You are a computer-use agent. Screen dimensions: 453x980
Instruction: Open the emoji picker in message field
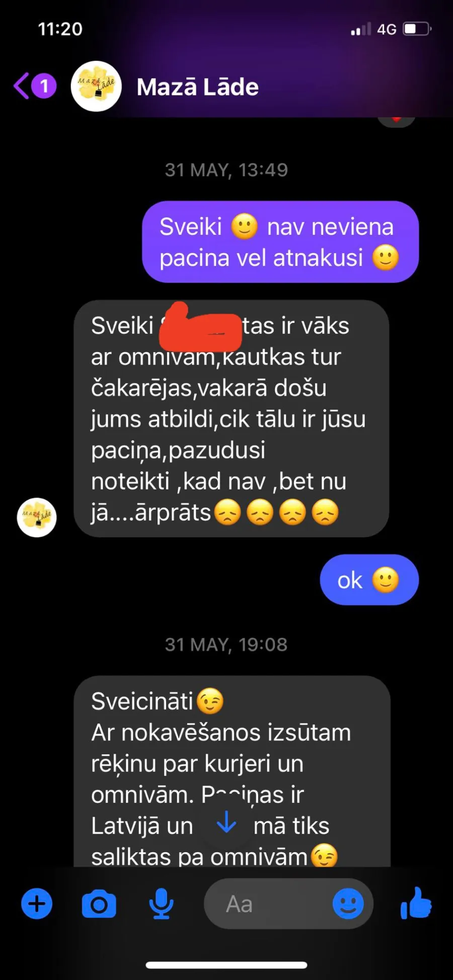pyautogui.click(x=348, y=904)
